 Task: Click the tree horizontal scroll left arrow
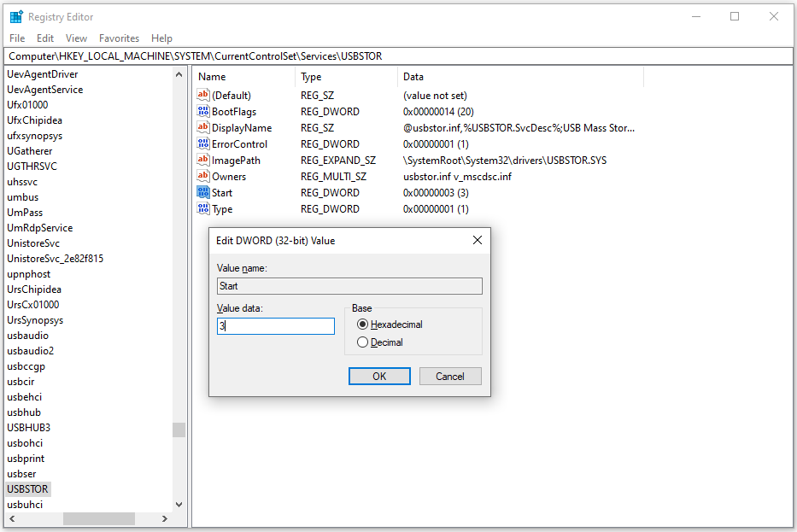click(12, 519)
